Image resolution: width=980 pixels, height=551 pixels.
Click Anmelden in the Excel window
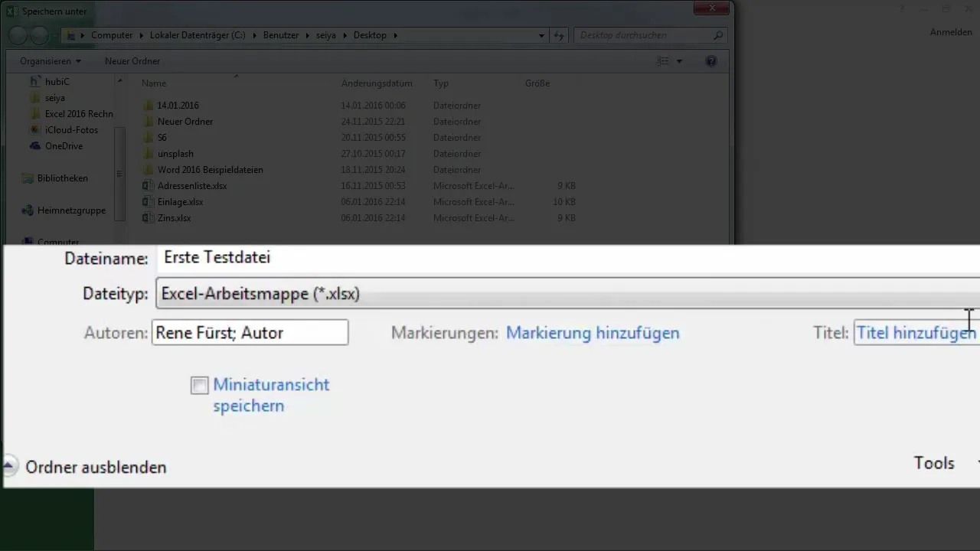[951, 32]
